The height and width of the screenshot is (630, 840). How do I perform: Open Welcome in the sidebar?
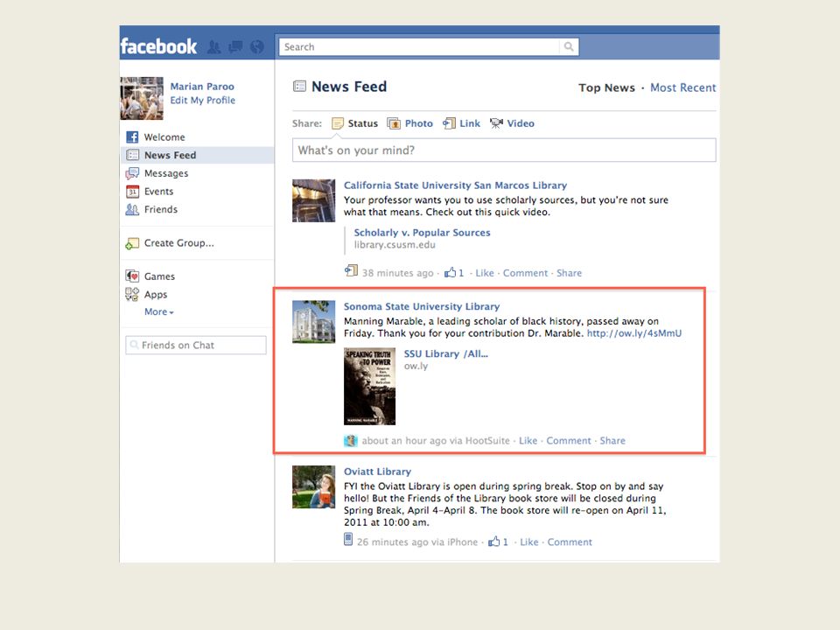pyautogui.click(x=164, y=137)
